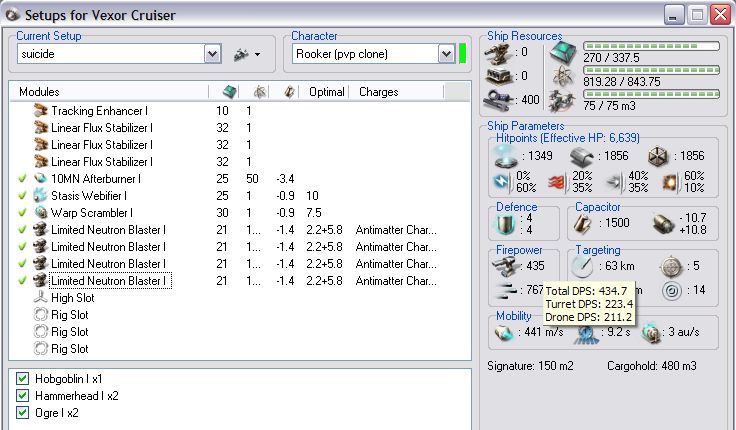
Task: Click the ship setup tools icon
Action: 241,54
